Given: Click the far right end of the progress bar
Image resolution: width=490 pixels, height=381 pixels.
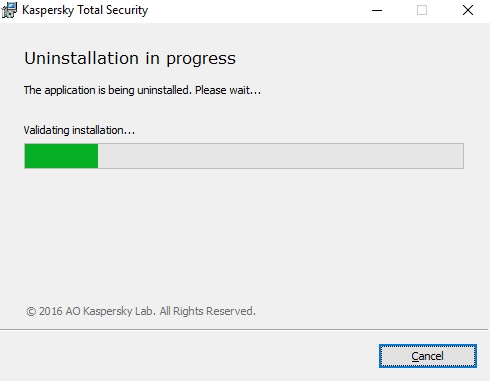Looking at the screenshot, I should pyautogui.click(x=459, y=156).
